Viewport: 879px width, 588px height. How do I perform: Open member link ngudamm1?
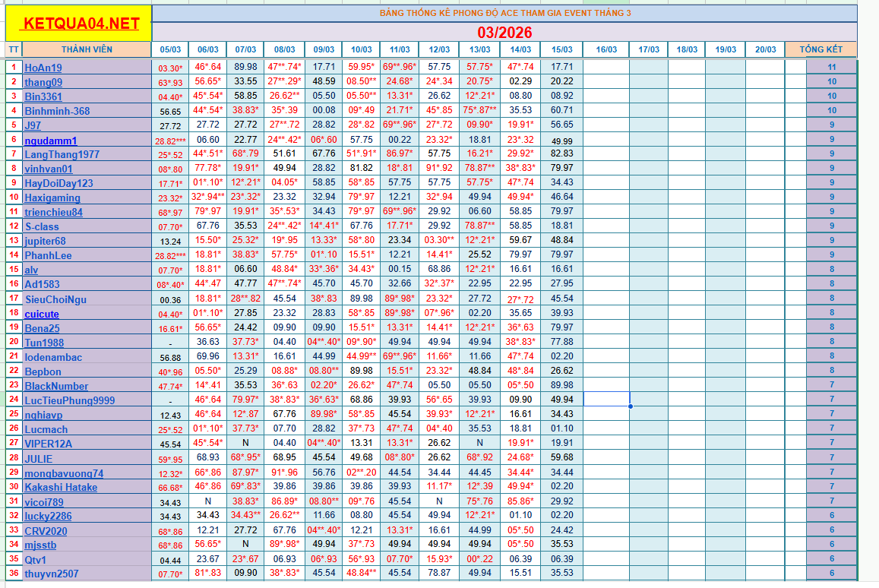pos(51,141)
